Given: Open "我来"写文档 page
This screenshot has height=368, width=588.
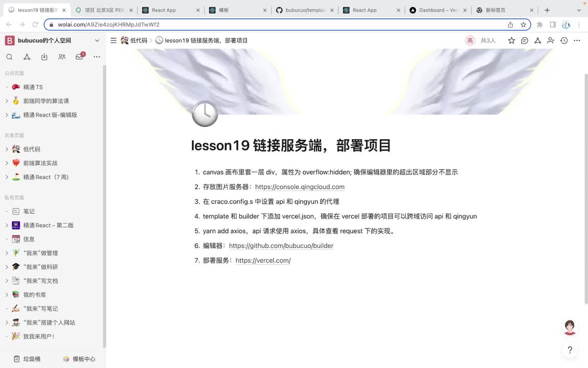Looking at the screenshot, I should click(40, 281).
